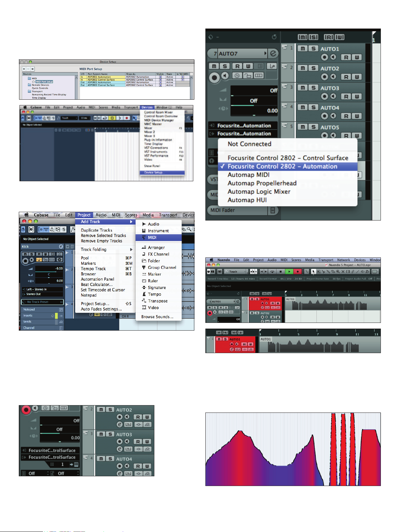This screenshot has height=532, width=400.
Task: Click the Kick volume slider showing -0.59
Action: 49,269
